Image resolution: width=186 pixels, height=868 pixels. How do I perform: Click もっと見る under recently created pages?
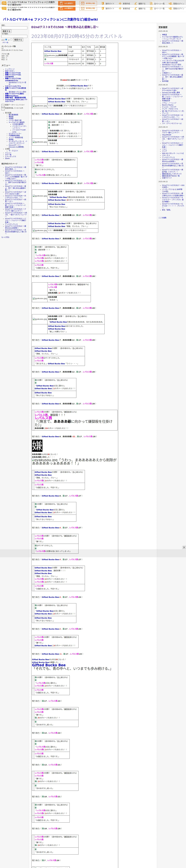pos(5,237)
